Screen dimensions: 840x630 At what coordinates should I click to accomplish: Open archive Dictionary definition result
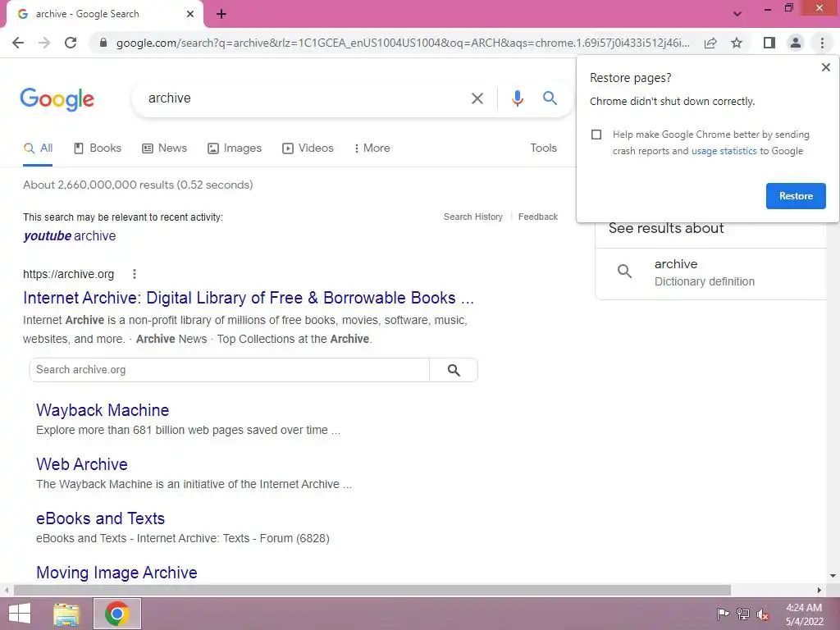point(711,272)
